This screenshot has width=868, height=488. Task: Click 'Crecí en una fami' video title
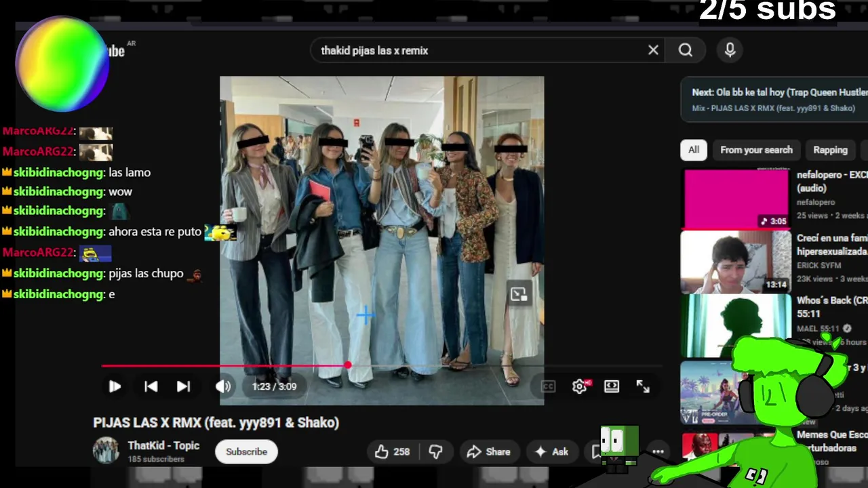(832, 245)
